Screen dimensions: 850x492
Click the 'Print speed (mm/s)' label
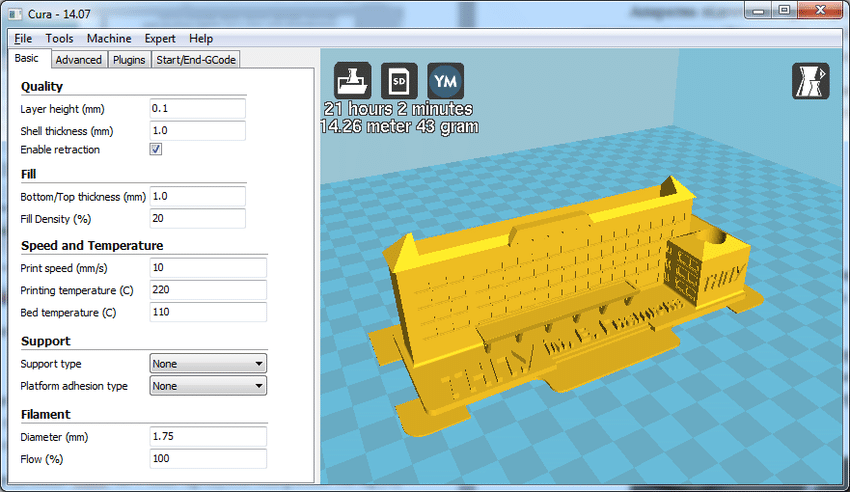(64, 268)
